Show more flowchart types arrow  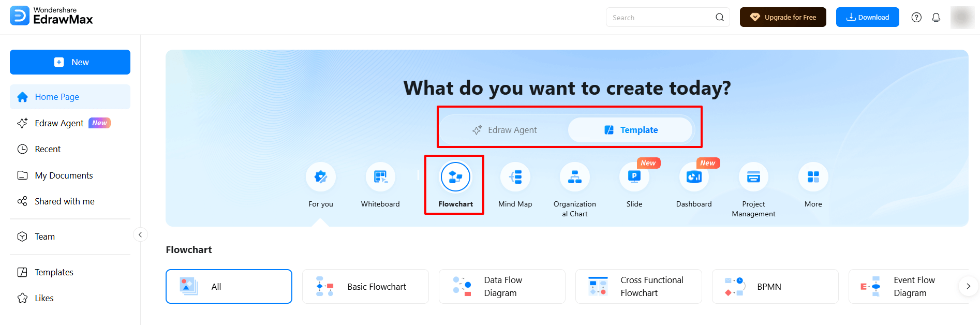click(x=968, y=286)
